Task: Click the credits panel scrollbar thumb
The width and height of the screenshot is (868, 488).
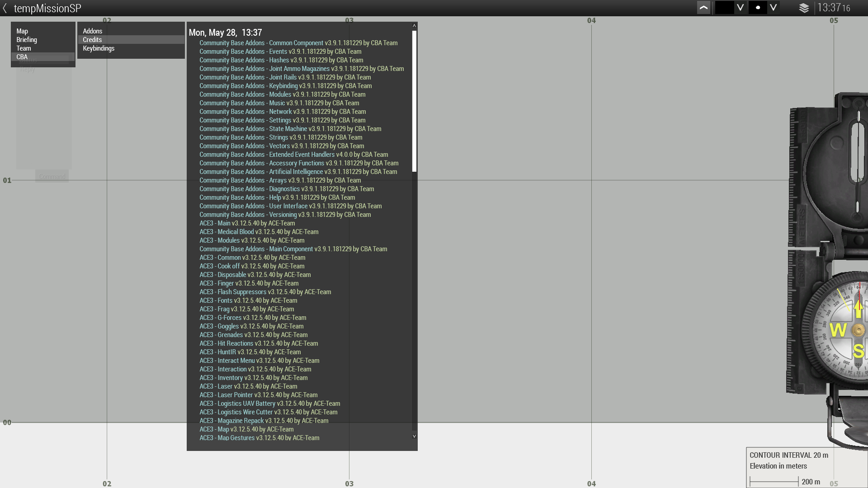Action: pyautogui.click(x=414, y=101)
